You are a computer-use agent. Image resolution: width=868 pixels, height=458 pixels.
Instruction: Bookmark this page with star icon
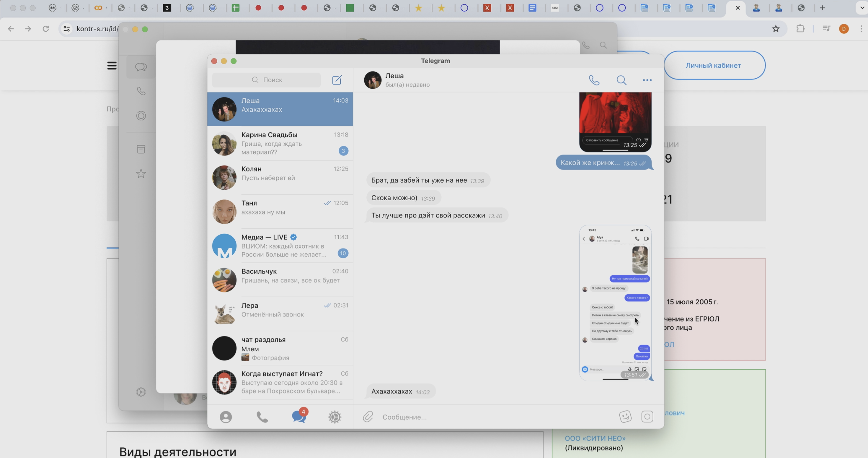point(776,29)
